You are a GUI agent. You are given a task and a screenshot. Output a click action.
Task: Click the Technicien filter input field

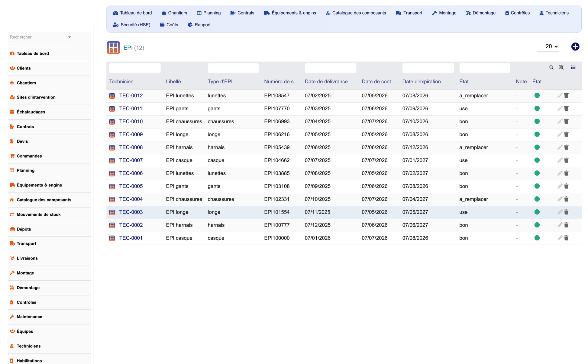tap(135, 68)
